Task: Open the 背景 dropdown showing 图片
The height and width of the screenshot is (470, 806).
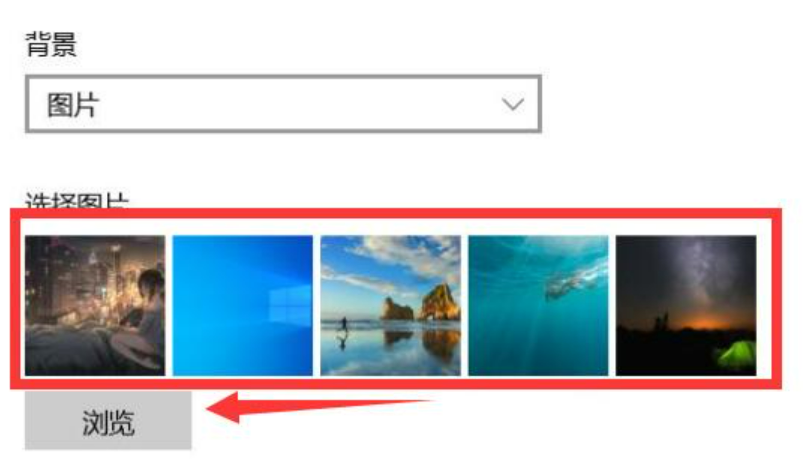Action: point(283,104)
